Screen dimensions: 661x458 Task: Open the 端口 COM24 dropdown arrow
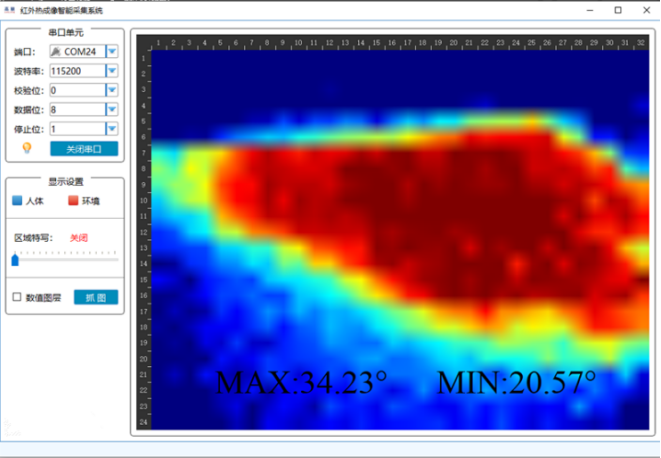point(112,51)
